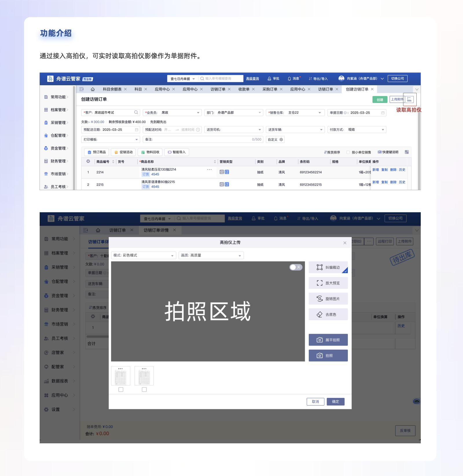463x476 pixels.
Task: Click the 智能导入 smart import icon
Action: click(x=177, y=152)
